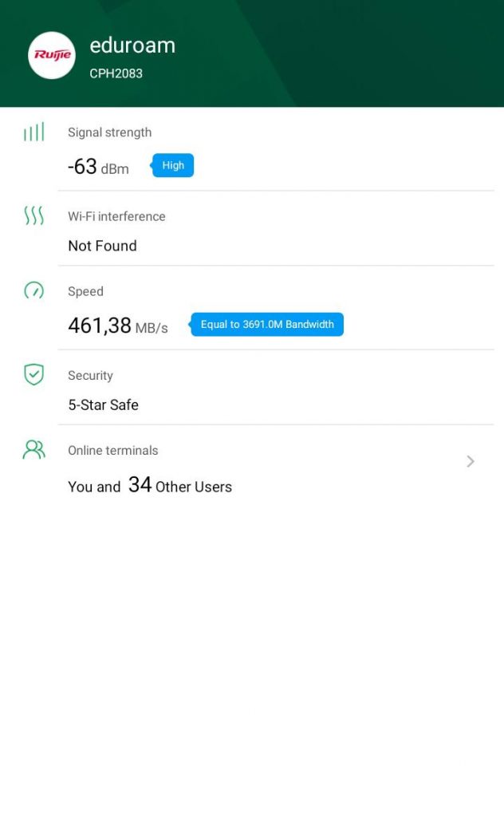Open You and 34 Other Users list
Screen dimensions: 504x817
pos(150,485)
